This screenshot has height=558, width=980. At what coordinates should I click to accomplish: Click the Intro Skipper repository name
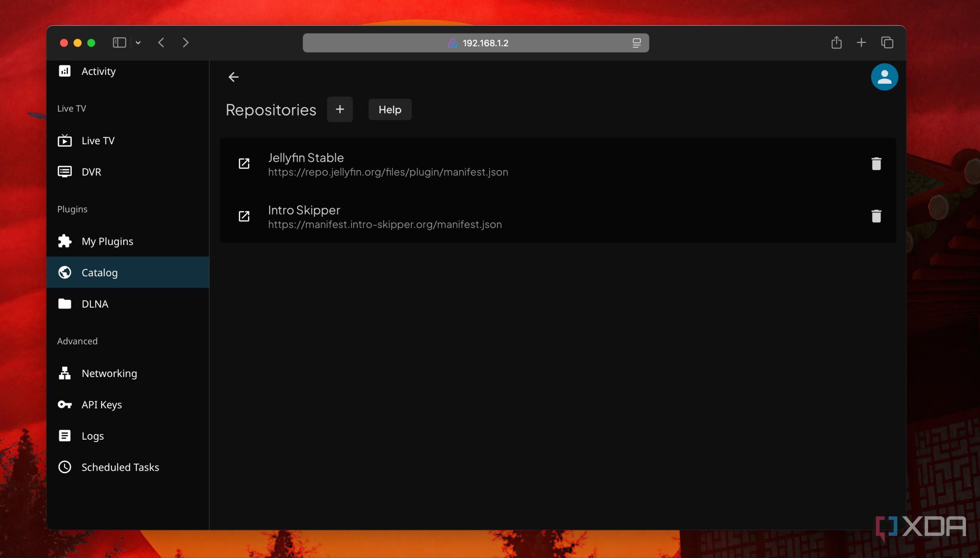[x=304, y=210]
